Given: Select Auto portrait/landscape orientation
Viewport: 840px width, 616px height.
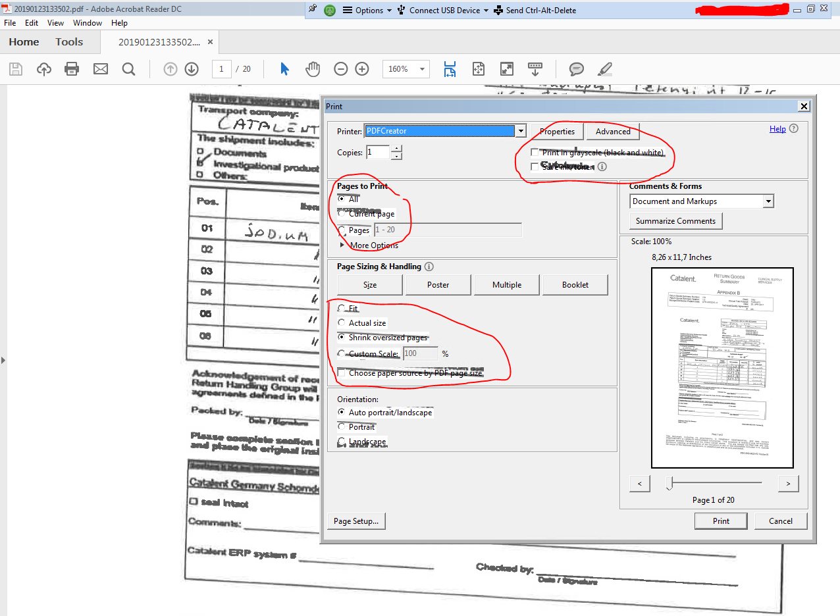Looking at the screenshot, I should tap(342, 412).
